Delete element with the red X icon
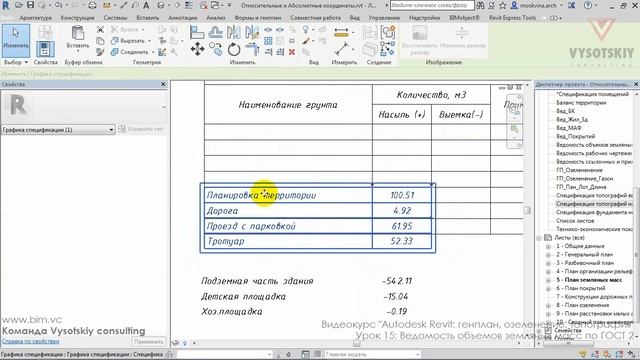The image size is (640, 360). [x=292, y=52]
